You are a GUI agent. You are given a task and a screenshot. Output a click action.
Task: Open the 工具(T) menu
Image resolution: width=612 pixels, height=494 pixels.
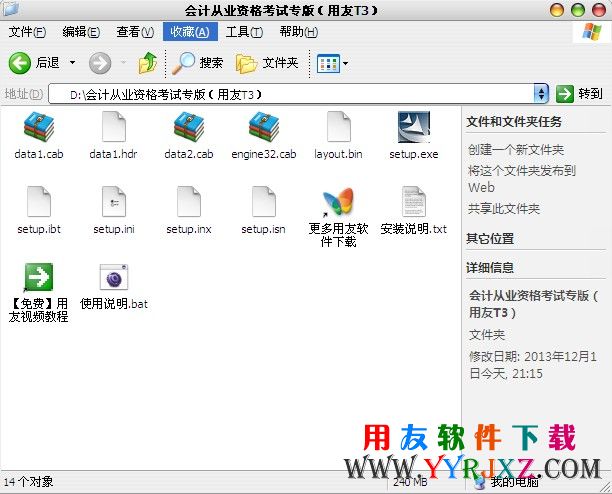coord(244,32)
